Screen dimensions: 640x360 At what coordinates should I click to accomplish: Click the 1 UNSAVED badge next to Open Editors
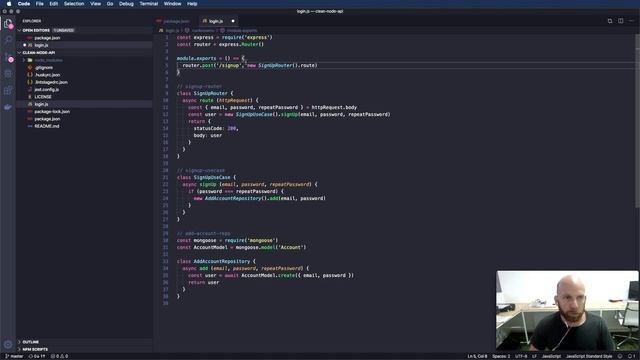click(x=63, y=31)
